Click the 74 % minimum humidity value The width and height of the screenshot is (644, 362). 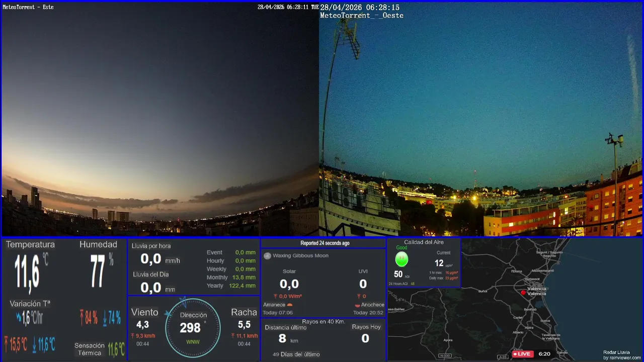tap(112, 318)
